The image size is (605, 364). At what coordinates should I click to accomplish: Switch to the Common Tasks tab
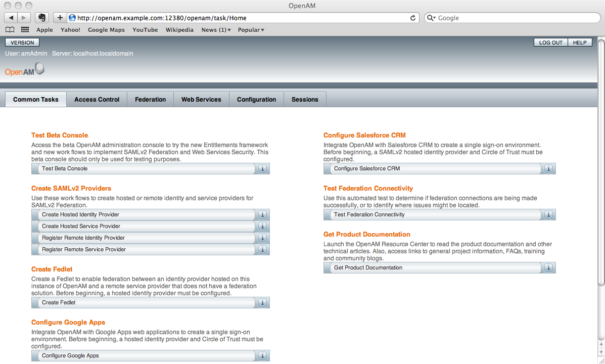(36, 99)
